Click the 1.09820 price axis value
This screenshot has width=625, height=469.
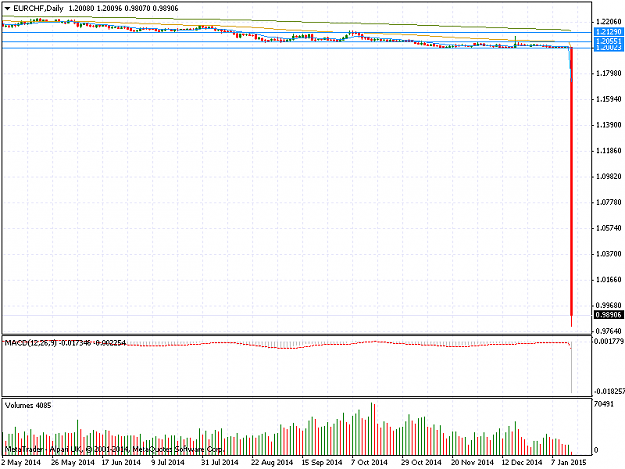(x=609, y=177)
